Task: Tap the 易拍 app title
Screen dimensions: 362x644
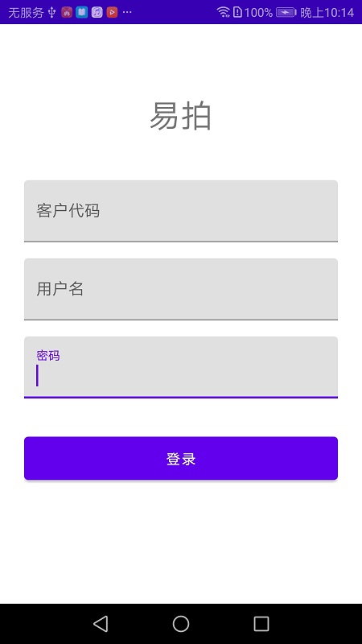Action: pyautogui.click(x=180, y=116)
